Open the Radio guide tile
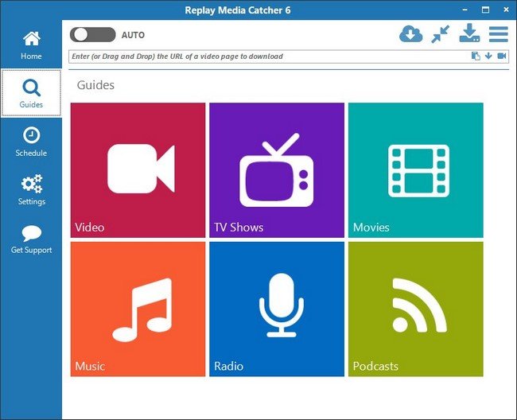Screen dimensions: 517x420 tap(277, 309)
